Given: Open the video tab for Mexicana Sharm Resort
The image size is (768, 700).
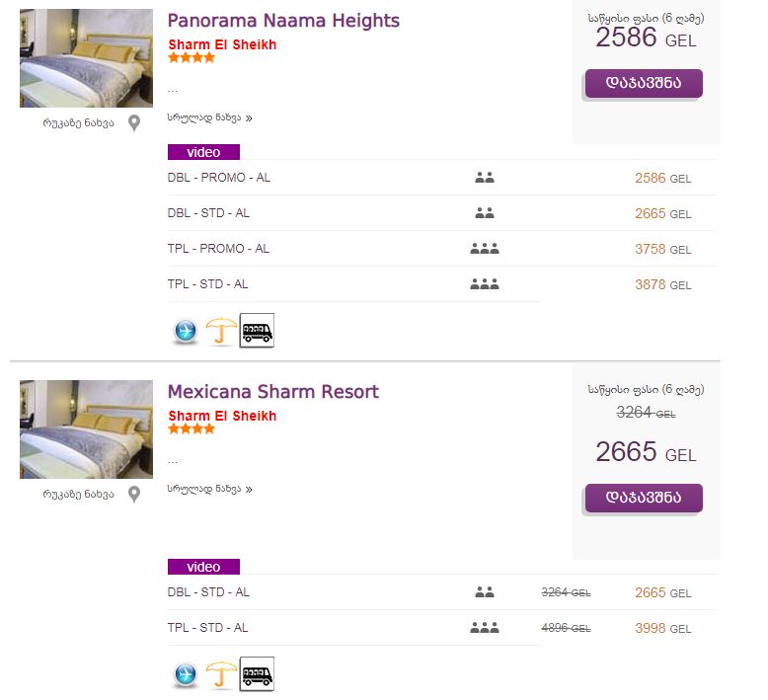Looking at the screenshot, I should click(x=203, y=567).
